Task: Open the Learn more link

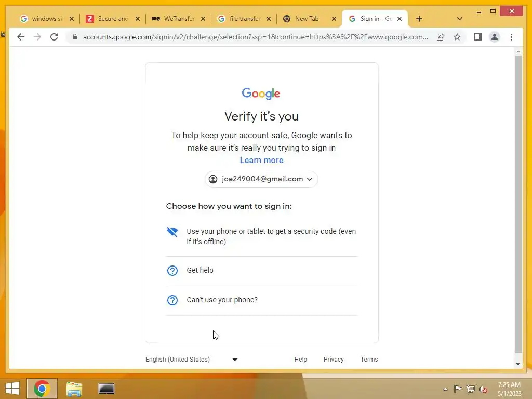Action: tap(262, 160)
